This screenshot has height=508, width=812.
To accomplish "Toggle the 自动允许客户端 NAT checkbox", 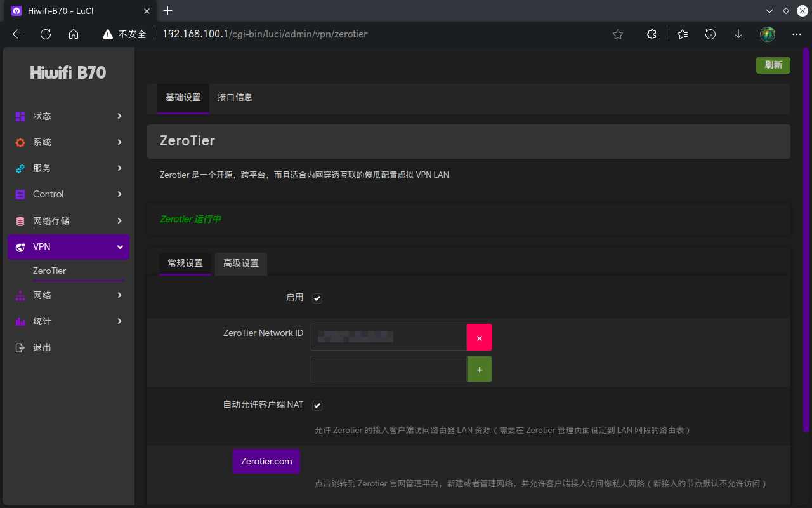I will pyautogui.click(x=317, y=405).
